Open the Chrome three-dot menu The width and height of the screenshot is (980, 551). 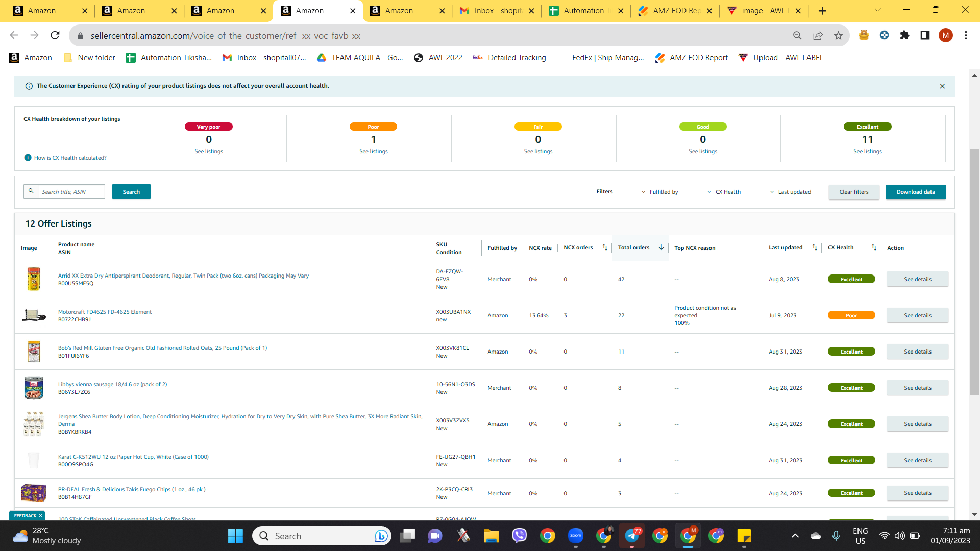[966, 35]
